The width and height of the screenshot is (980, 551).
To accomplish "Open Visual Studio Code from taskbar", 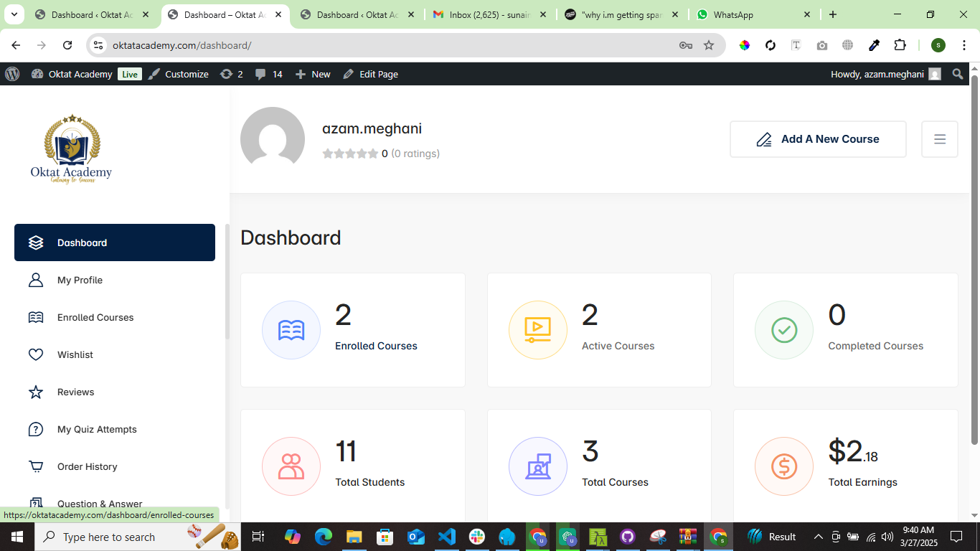I will [x=446, y=537].
